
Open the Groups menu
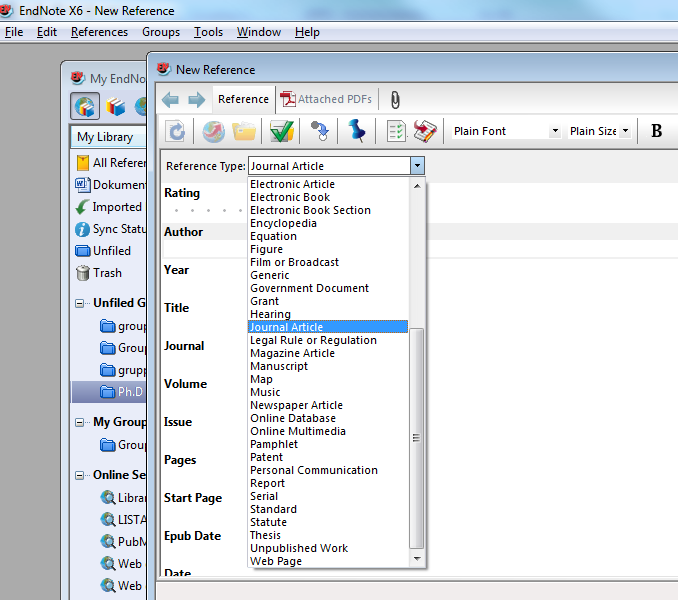click(x=161, y=32)
